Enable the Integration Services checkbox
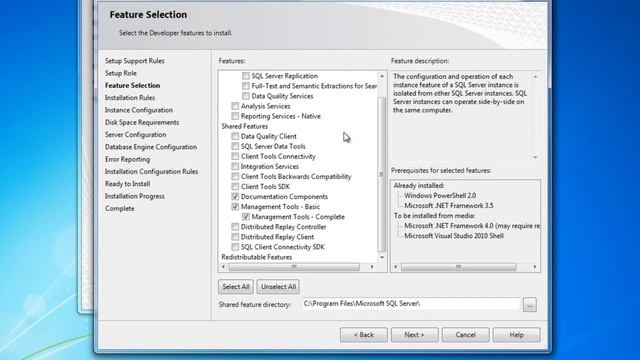Screen dimensions: 640x360 click(235, 167)
